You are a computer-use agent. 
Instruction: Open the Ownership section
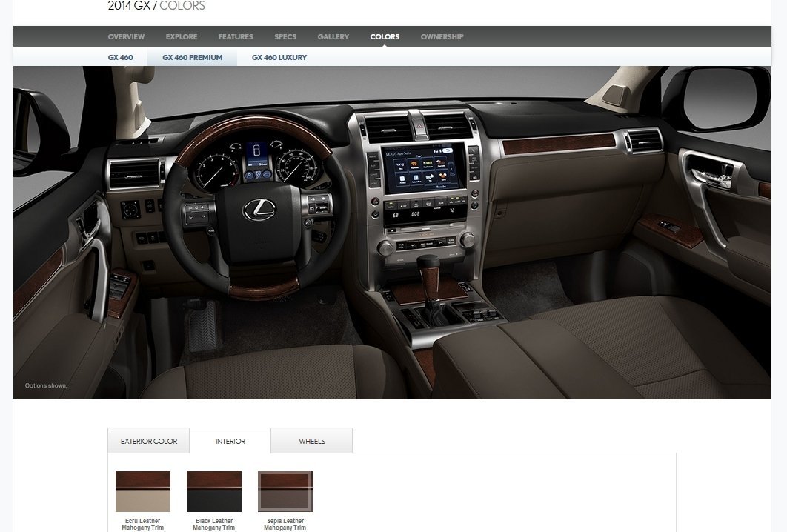tap(442, 36)
